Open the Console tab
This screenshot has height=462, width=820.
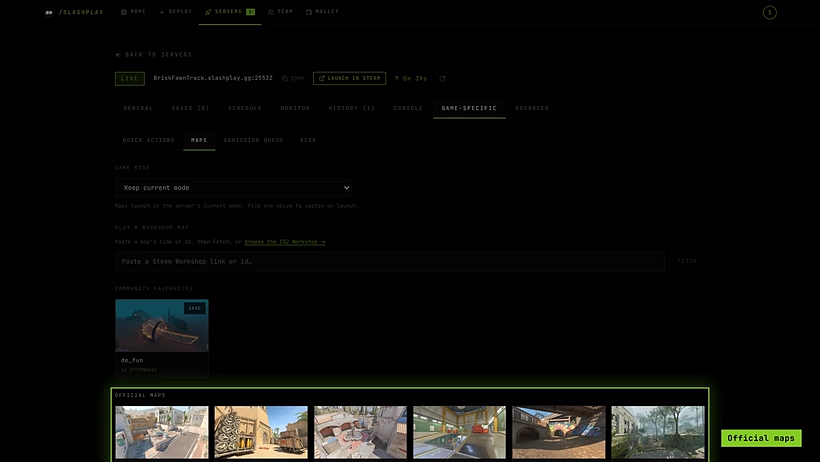tap(408, 108)
